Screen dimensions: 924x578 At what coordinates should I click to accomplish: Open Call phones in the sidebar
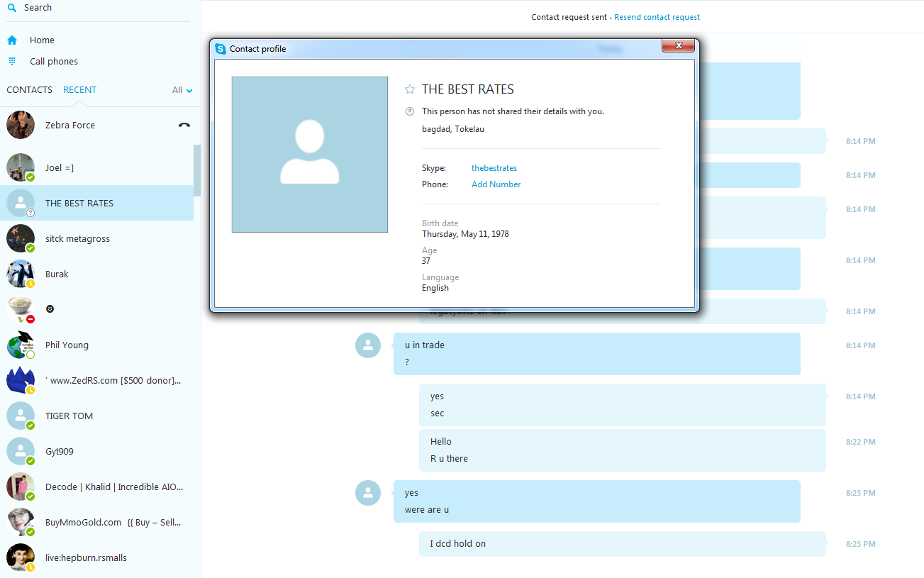pyautogui.click(x=54, y=62)
